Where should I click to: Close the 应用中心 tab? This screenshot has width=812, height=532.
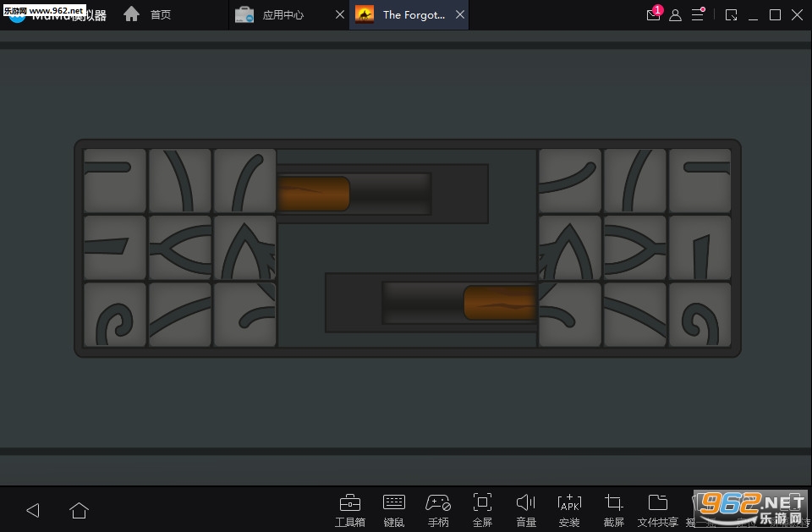tap(340, 14)
